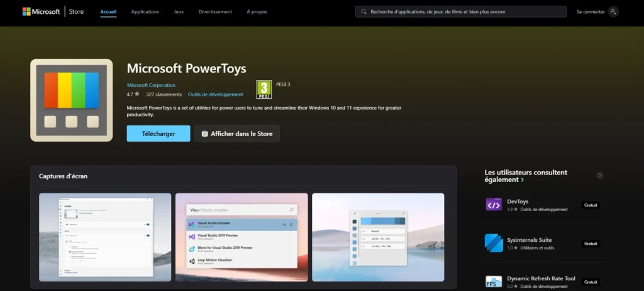This screenshot has width=644, height=291.
Task: Open the Microsoft logo home link
Action: pyautogui.click(x=41, y=11)
